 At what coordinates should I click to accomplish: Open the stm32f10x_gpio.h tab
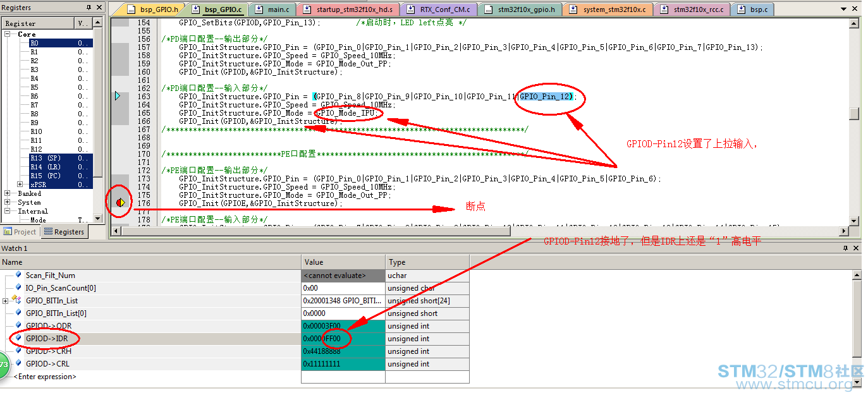click(x=519, y=9)
